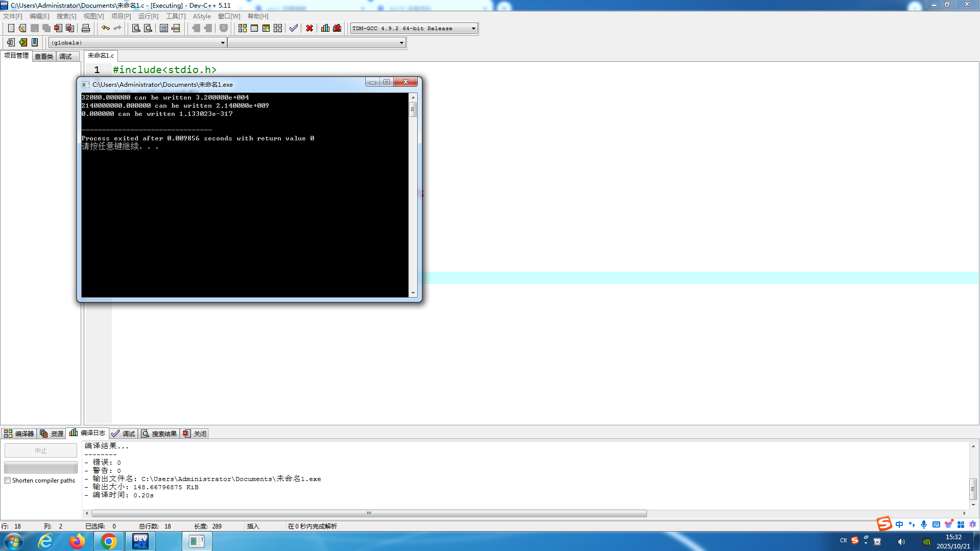This screenshot has width=980, height=551.
Task: Select the 项目管理 side panel tab
Action: (16, 56)
